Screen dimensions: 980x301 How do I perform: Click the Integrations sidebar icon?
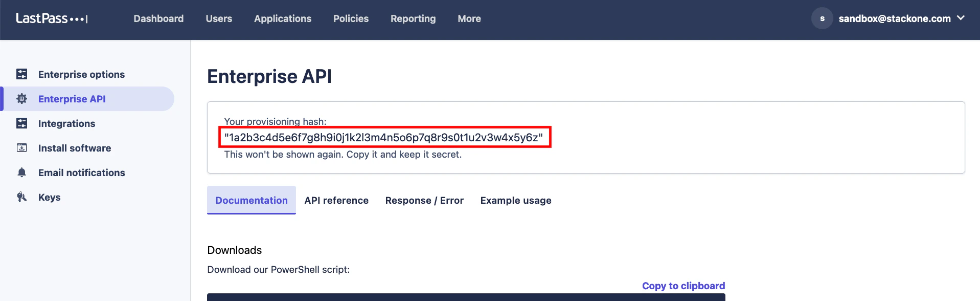click(x=21, y=123)
